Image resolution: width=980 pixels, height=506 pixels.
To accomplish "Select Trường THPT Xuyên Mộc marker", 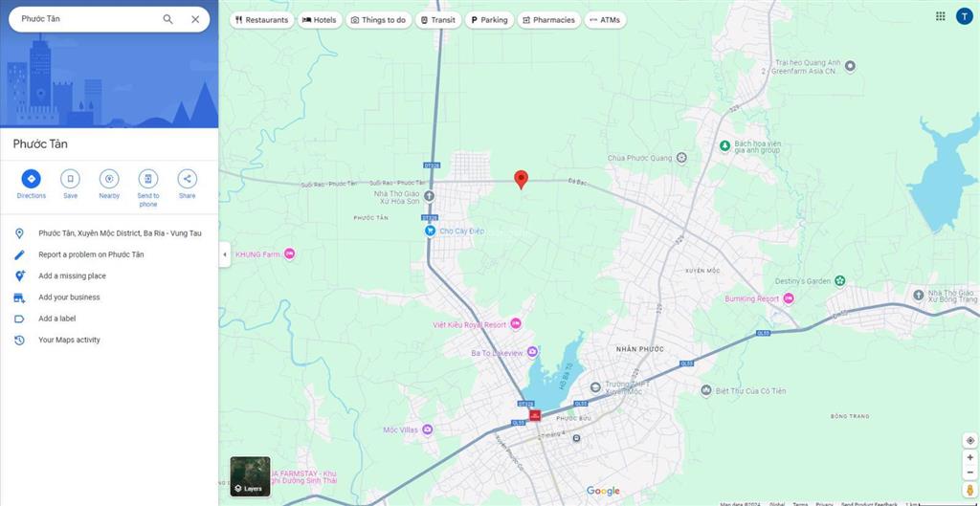I will click(595, 387).
